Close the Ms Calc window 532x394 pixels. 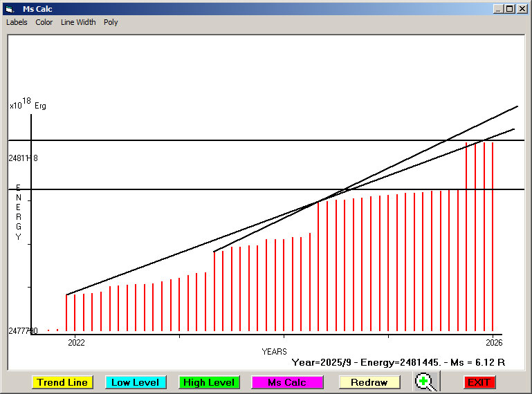coord(522,9)
